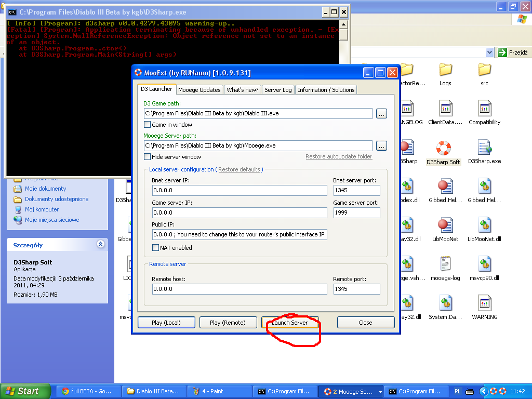
Task: Switch to the D3 Launcher tab
Action: (156, 89)
